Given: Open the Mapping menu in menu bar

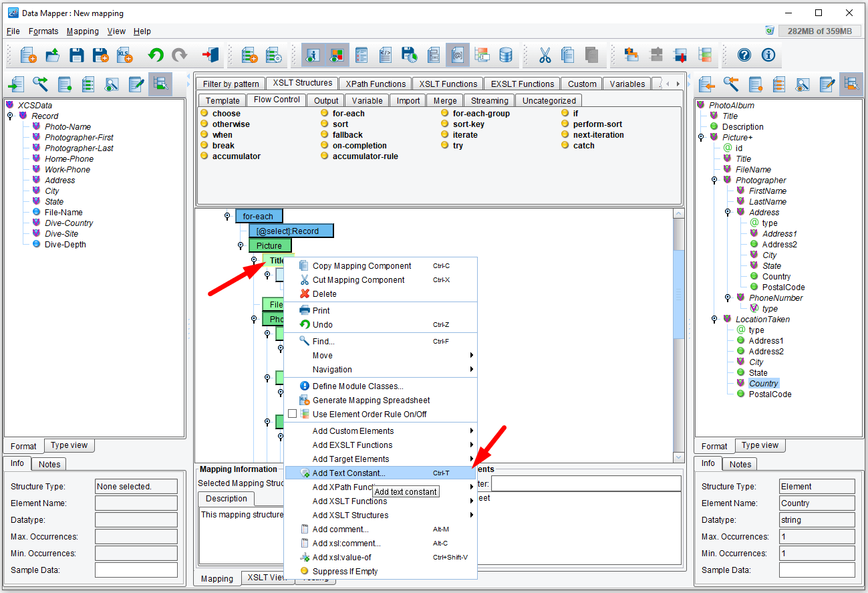Looking at the screenshot, I should (x=83, y=31).
